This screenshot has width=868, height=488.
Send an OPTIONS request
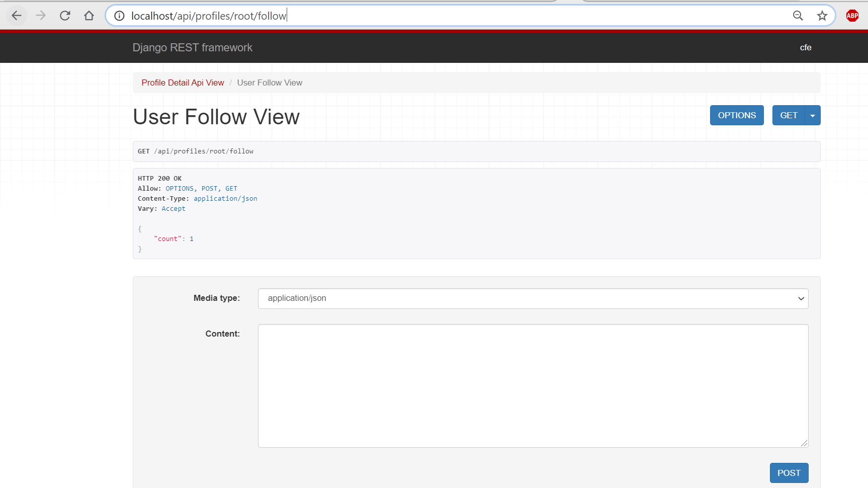pyautogui.click(x=737, y=115)
